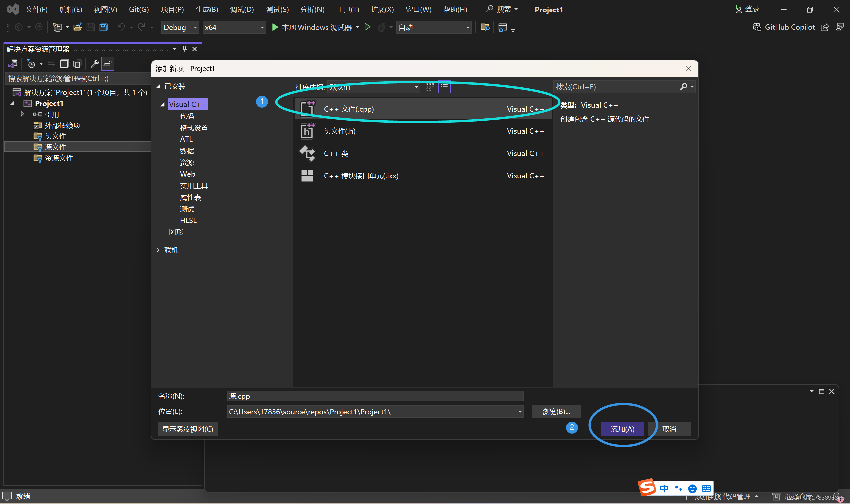850x504 pixels.
Task: Click the Sogou input method S logo
Action: 647,488
